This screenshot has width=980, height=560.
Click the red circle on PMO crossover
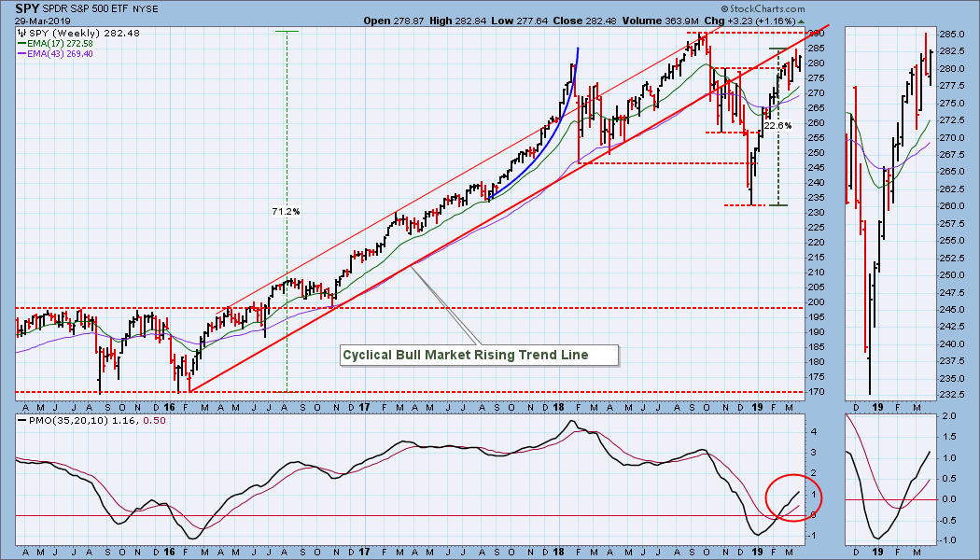[x=793, y=498]
